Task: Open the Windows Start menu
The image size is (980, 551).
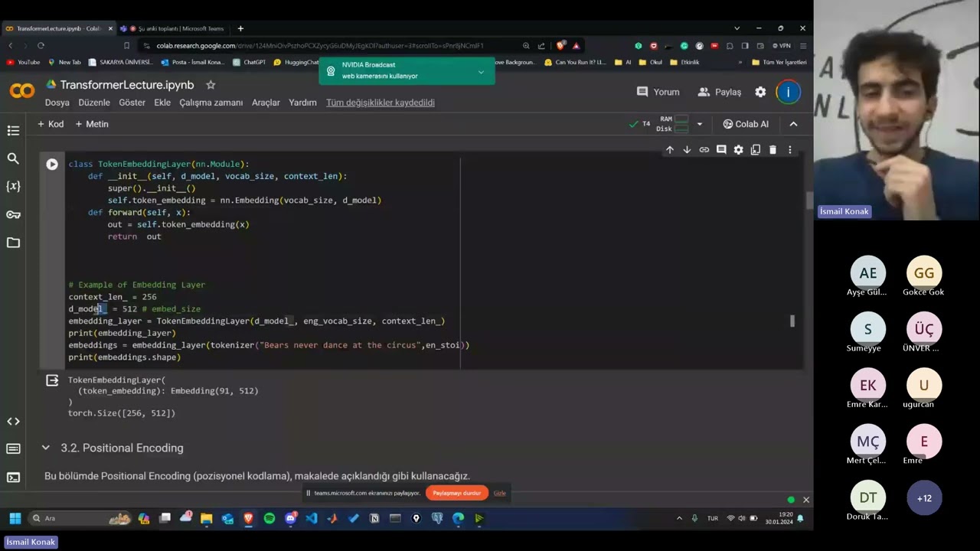Action: pyautogui.click(x=15, y=518)
